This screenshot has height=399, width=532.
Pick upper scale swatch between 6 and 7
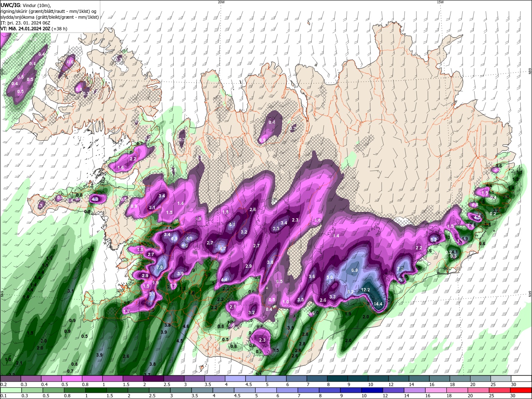(297, 379)
